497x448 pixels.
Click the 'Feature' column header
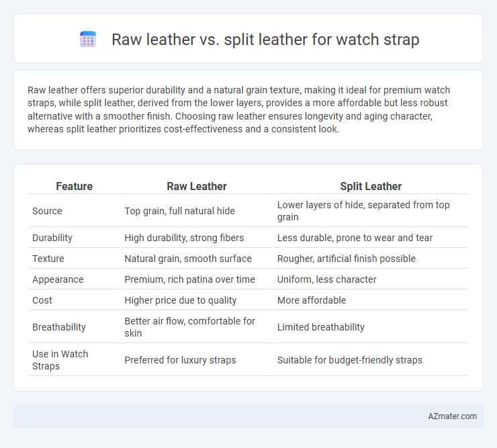[74, 186]
